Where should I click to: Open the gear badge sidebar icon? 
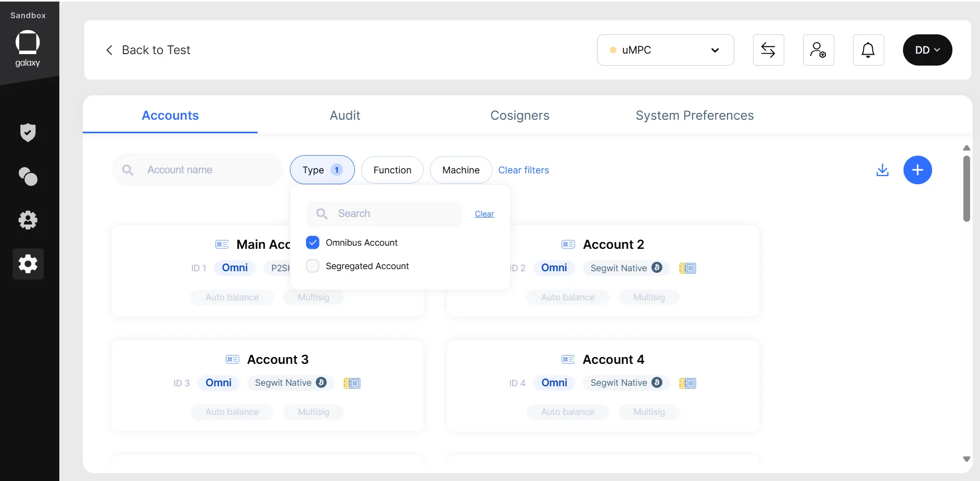pyautogui.click(x=28, y=220)
